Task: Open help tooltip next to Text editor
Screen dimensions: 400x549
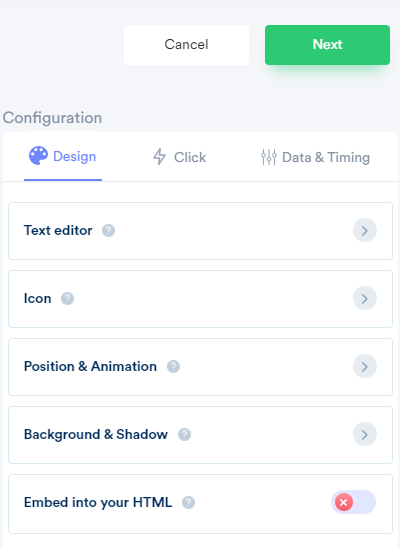Action: [108, 230]
